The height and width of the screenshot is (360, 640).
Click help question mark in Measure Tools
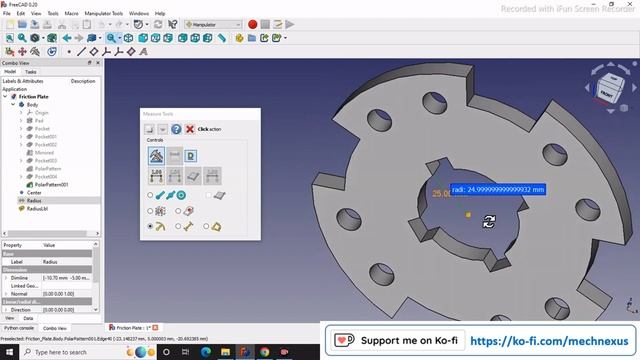tap(176, 129)
